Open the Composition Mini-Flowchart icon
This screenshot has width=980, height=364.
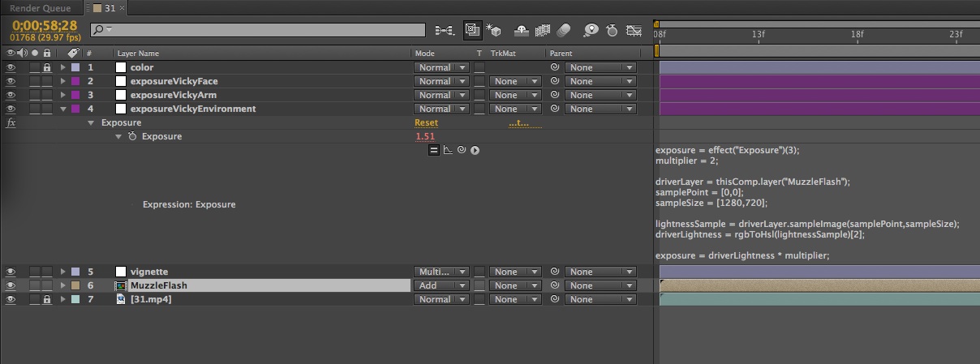[444, 30]
